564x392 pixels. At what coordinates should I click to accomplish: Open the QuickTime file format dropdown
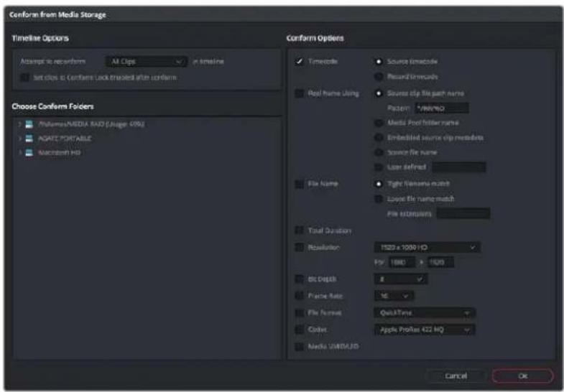coord(425,312)
